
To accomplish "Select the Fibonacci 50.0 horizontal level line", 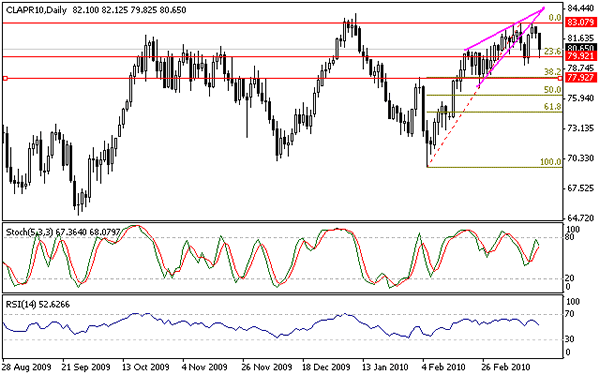I will point(494,95).
